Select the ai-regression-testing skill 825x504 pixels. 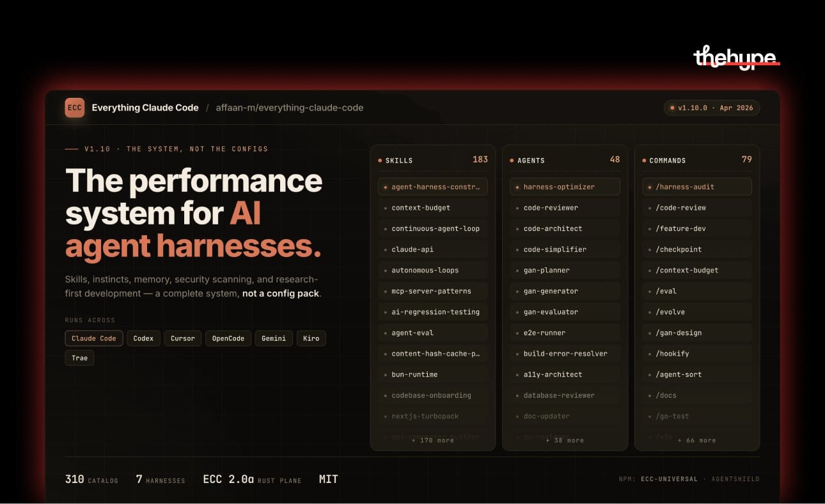tap(433, 312)
